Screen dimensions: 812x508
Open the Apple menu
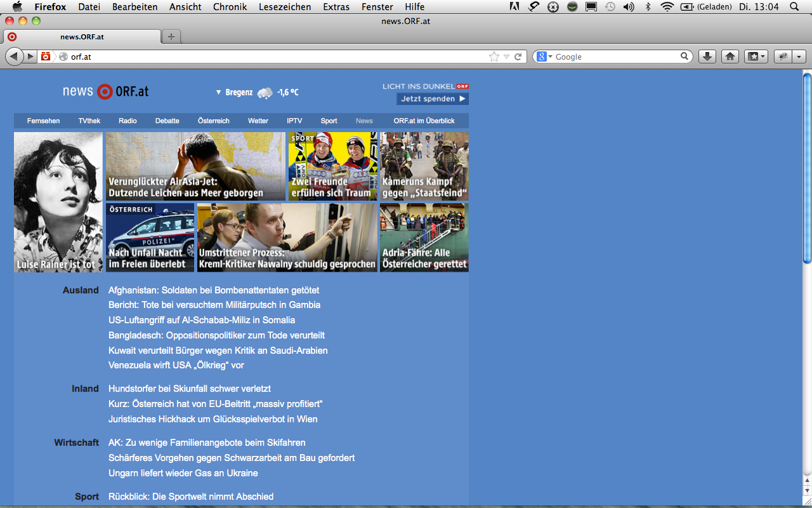(x=17, y=6)
